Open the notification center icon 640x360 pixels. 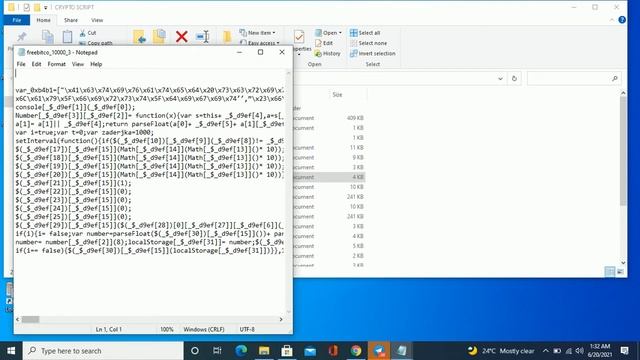(624, 351)
